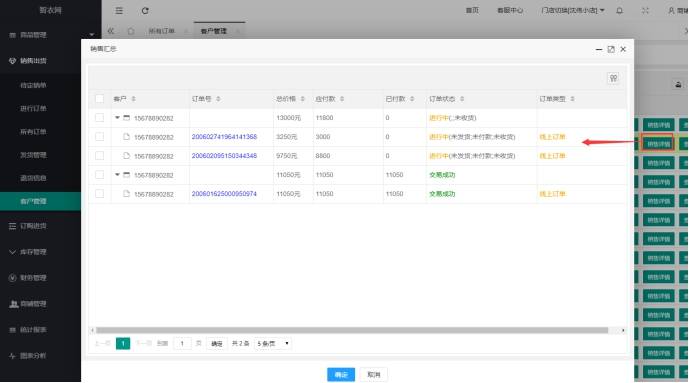This screenshot has height=383, width=689.
Task: Open 统计报表 in the sidebar
Action: tap(33, 330)
